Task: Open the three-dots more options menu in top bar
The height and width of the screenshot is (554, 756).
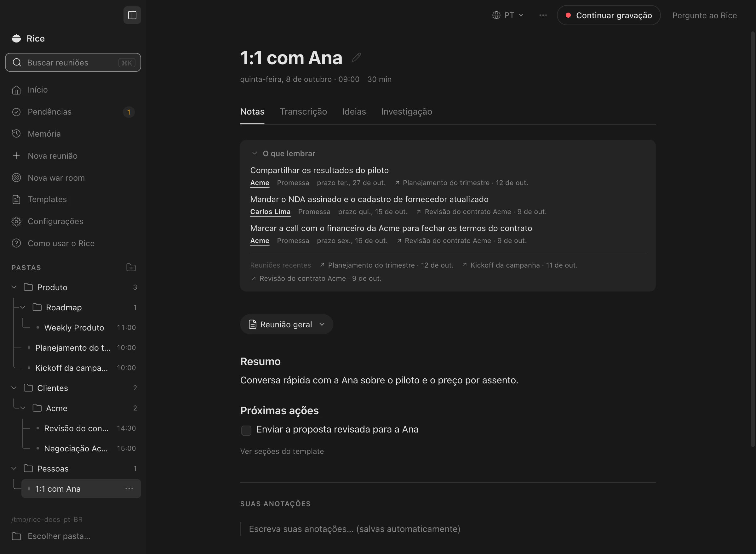Action: tap(543, 15)
